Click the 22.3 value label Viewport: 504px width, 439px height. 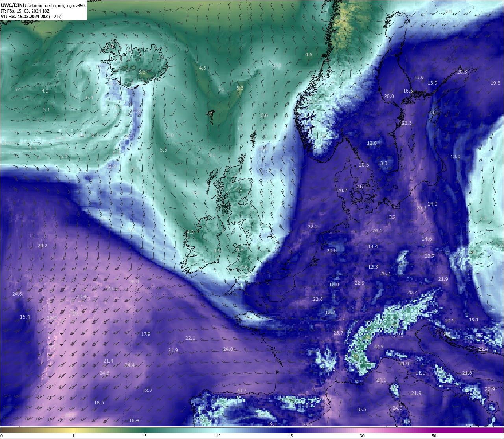tap(407, 123)
